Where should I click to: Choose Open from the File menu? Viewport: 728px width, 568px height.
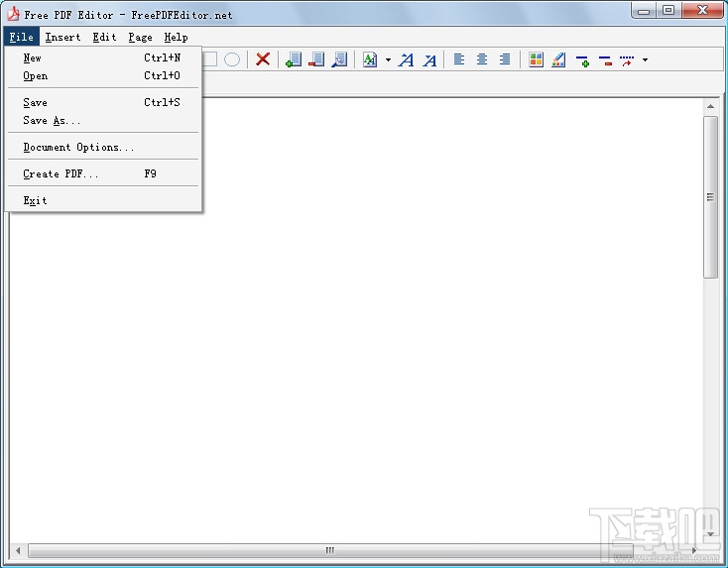(103, 75)
